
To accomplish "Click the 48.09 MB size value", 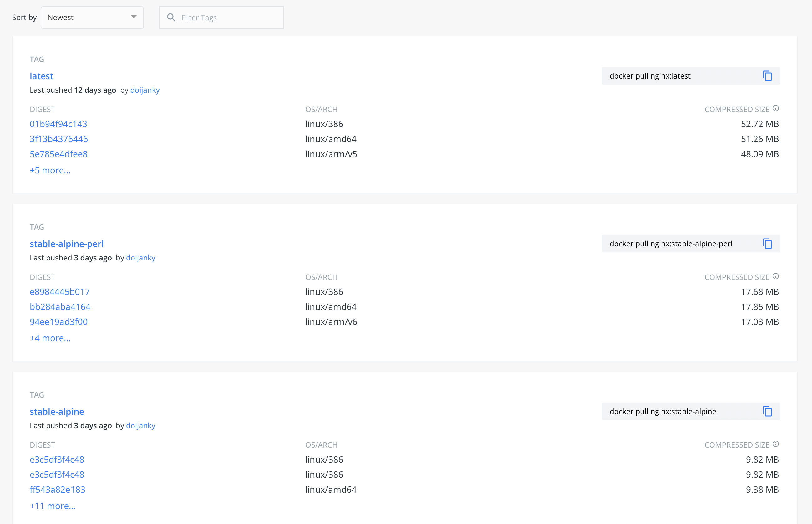I will click(x=760, y=154).
